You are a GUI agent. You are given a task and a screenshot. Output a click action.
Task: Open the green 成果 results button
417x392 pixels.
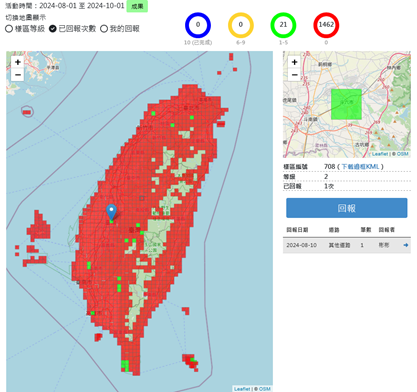pyautogui.click(x=137, y=6)
